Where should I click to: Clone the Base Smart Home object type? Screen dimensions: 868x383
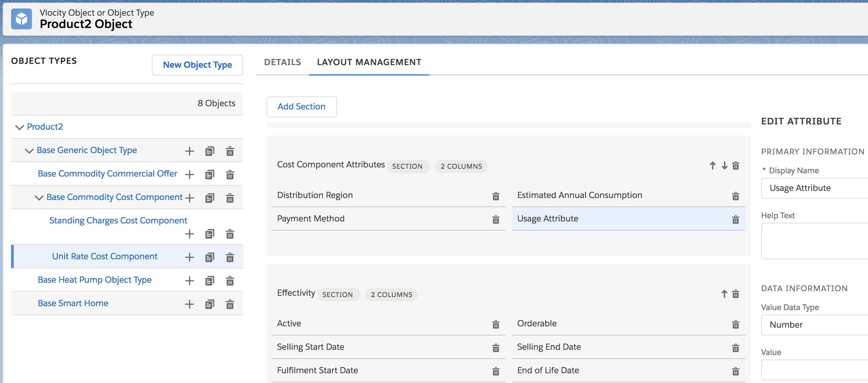(x=210, y=304)
